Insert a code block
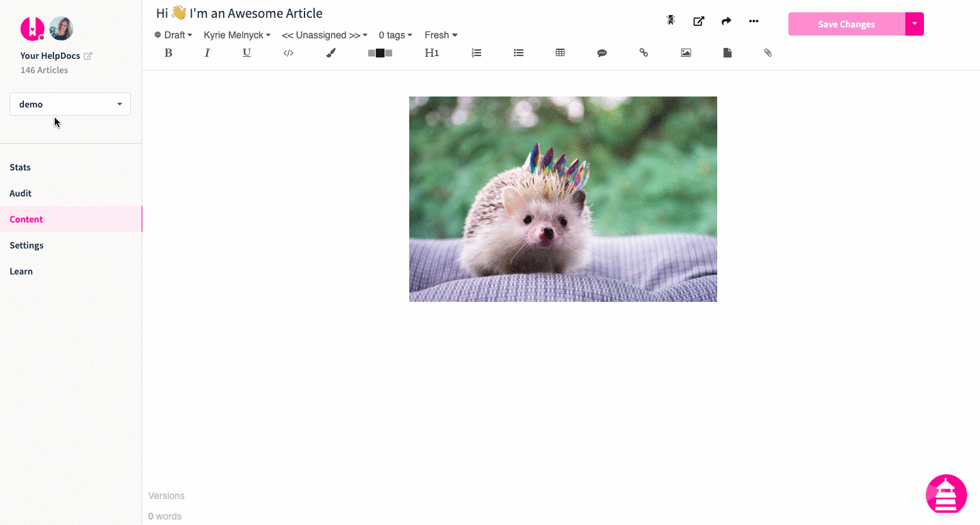The height and width of the screenshot is (525, 980). tap(288, 53)
